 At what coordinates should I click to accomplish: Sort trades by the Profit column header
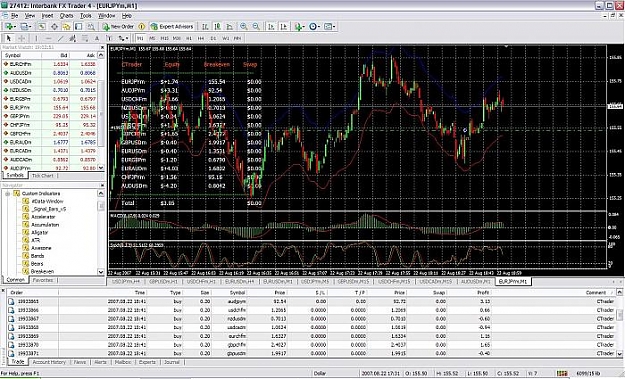click(x=483, y=293)
